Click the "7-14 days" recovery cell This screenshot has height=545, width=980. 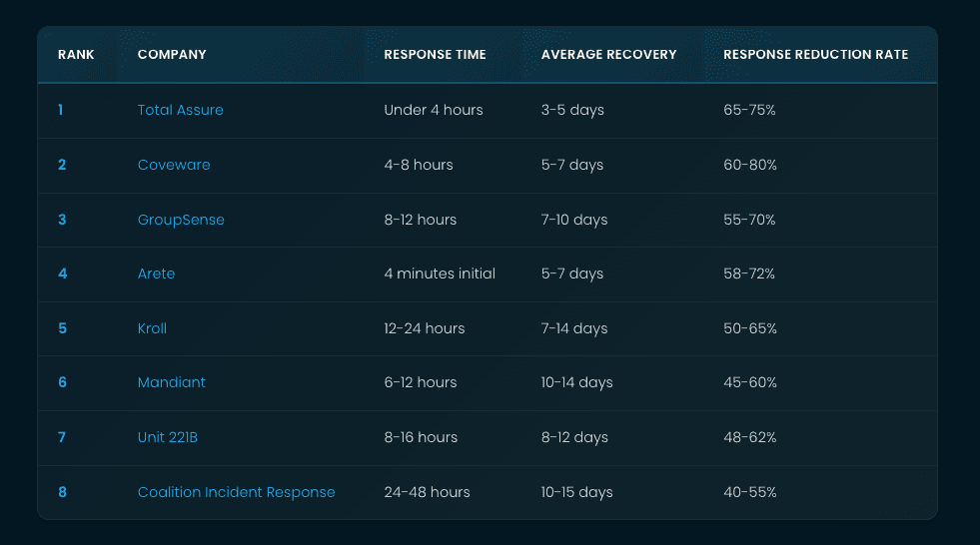pyautogui.click(x=574, y=328)
